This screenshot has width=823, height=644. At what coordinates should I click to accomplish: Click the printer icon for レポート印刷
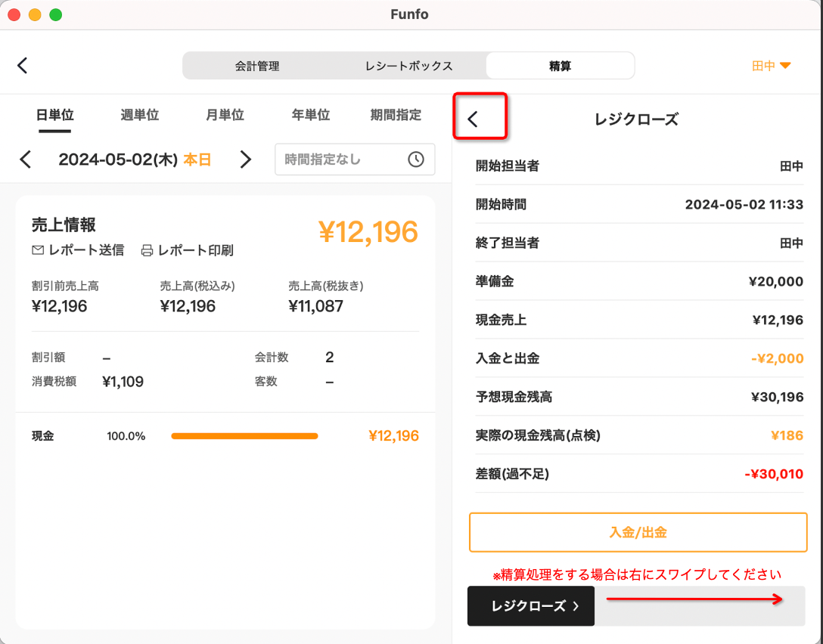[147, 250]
